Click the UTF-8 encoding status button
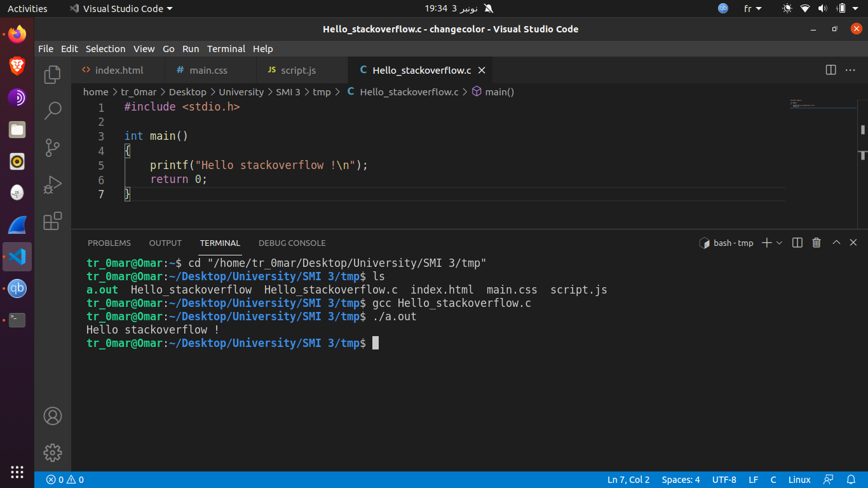 pos(724,480)
